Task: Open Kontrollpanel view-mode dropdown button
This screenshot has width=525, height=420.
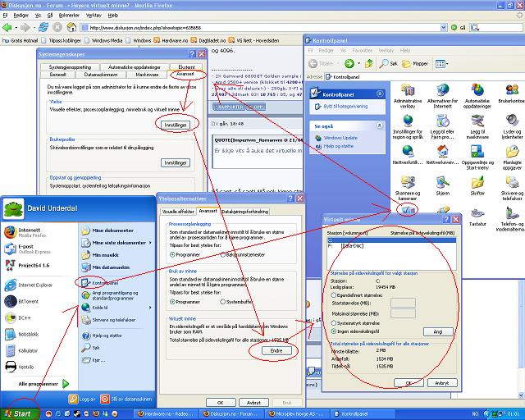Action: pos(441,63)
